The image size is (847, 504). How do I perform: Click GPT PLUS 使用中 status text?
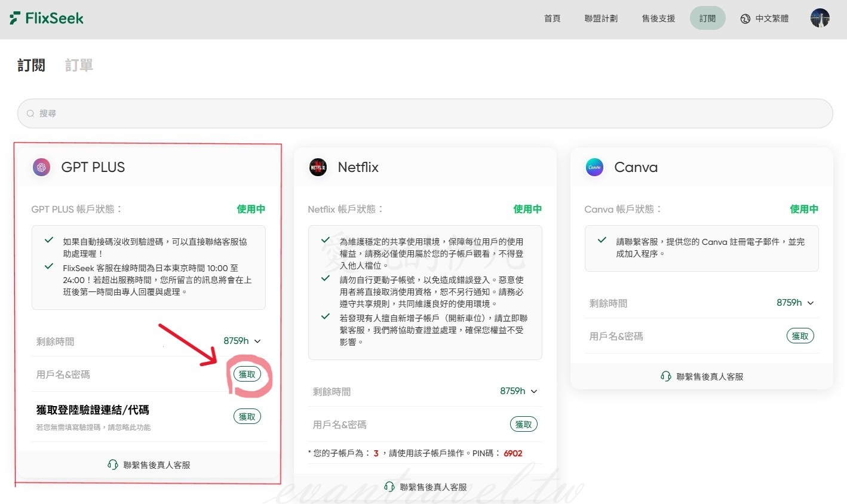[x=251, y=209]
